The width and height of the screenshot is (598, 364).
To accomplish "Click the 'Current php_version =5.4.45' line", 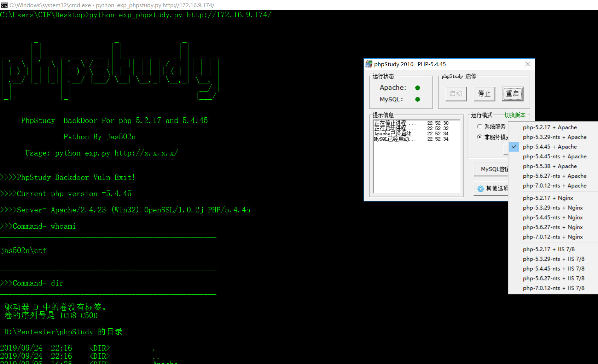I will click(66, 194).
